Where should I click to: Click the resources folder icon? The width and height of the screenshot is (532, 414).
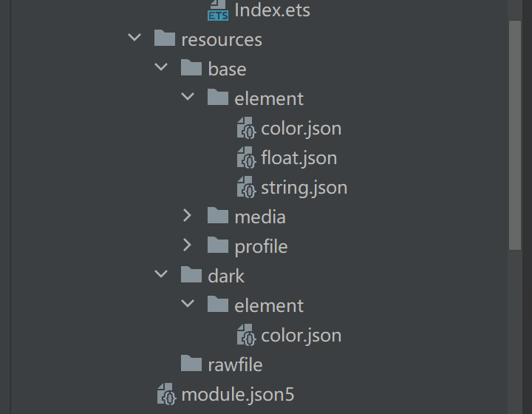pyautogui.click(x=165, y=39)
